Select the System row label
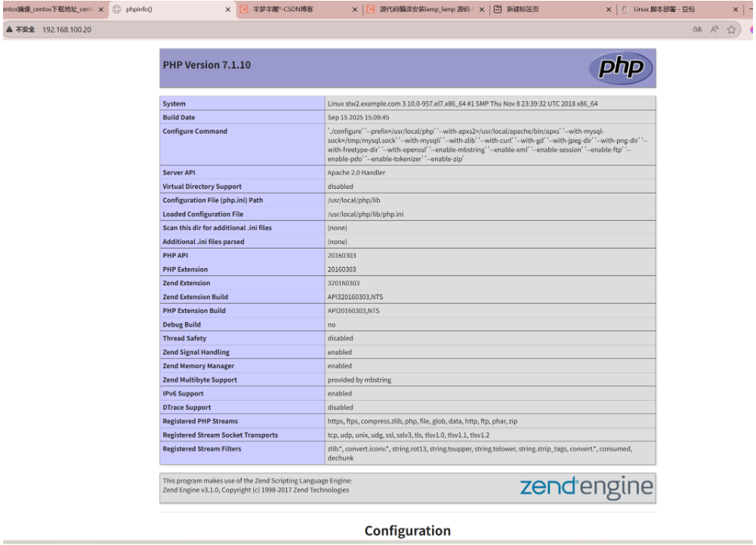The height and width of the screenshot is (545, 756). pyautogui.click(x=174, y=104)
